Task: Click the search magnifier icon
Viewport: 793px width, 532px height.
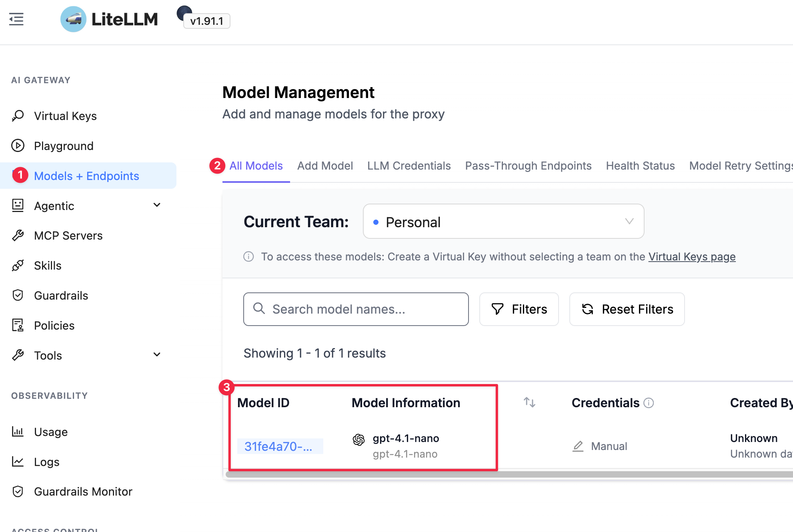Action: [259, 308]
